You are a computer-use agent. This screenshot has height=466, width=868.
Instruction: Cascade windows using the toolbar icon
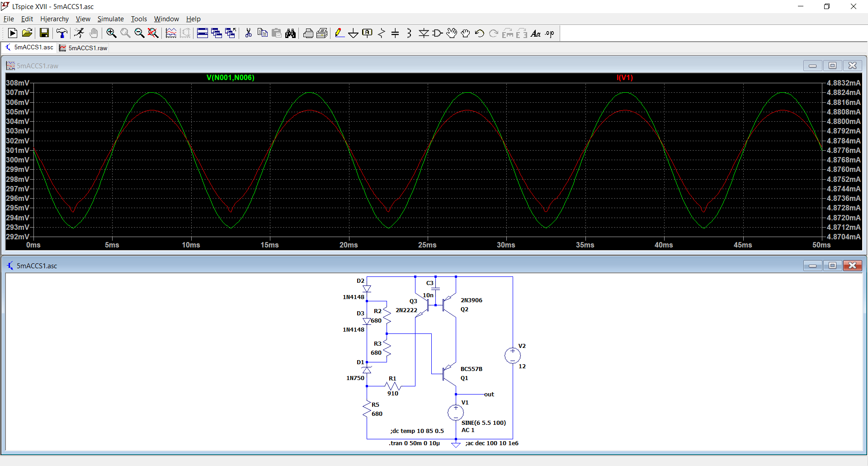point(217,33)
